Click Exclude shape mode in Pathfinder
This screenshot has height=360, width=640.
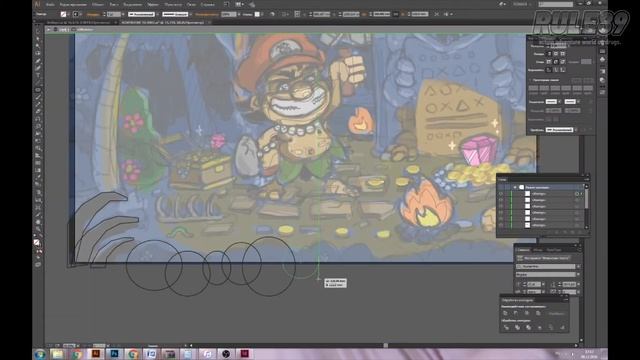point(538,313)
